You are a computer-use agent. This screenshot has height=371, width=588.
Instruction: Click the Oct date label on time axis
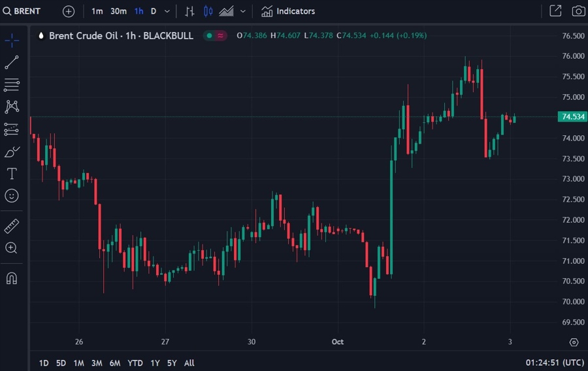(338, 342)
